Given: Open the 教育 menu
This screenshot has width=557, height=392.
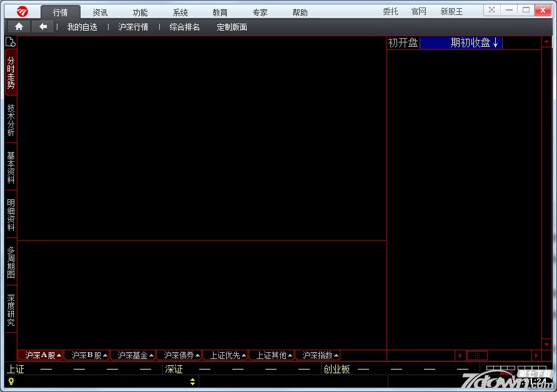Looking at the screenshot, I should click(x=220, y=12).
